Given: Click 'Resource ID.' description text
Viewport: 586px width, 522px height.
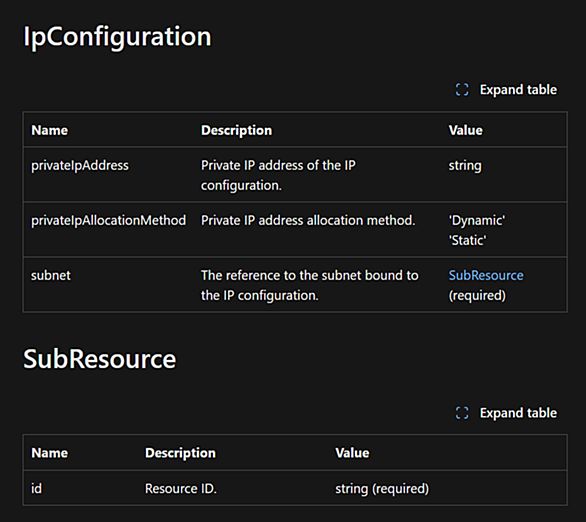Looking at the screenshot, I should click(x=181, y=488).
